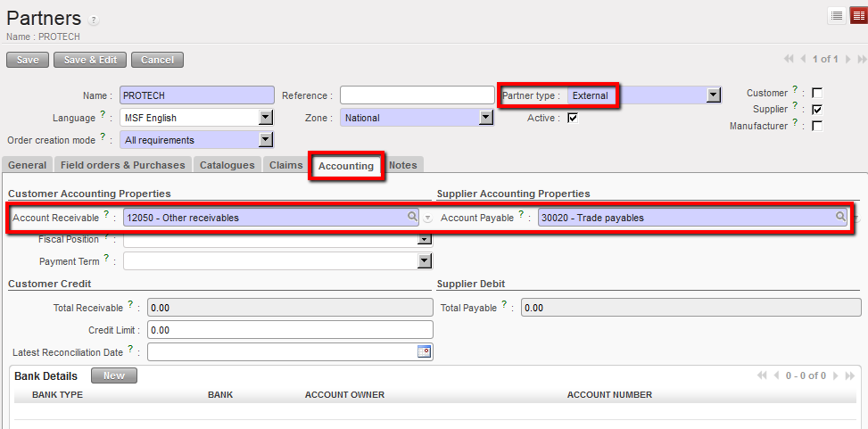Screen dimensions: 868x429
Task: Go to first record arrow in pager
Action: click(789, 60)
